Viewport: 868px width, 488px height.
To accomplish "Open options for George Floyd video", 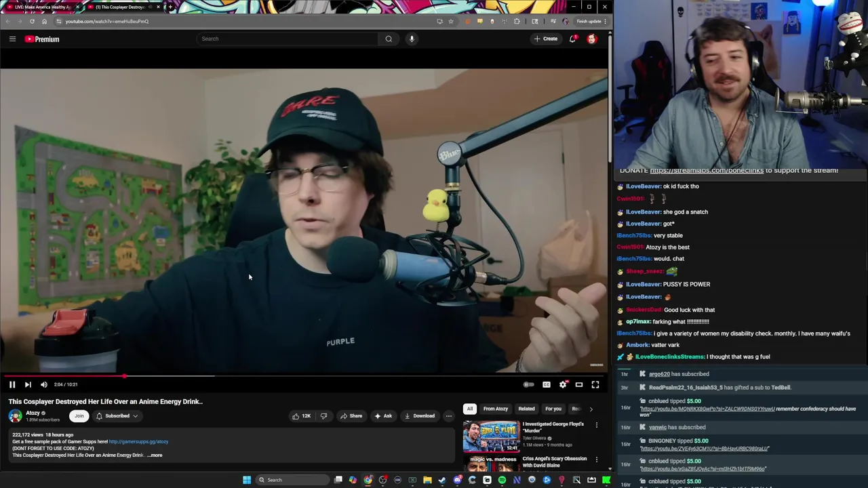I will [597, 425].
